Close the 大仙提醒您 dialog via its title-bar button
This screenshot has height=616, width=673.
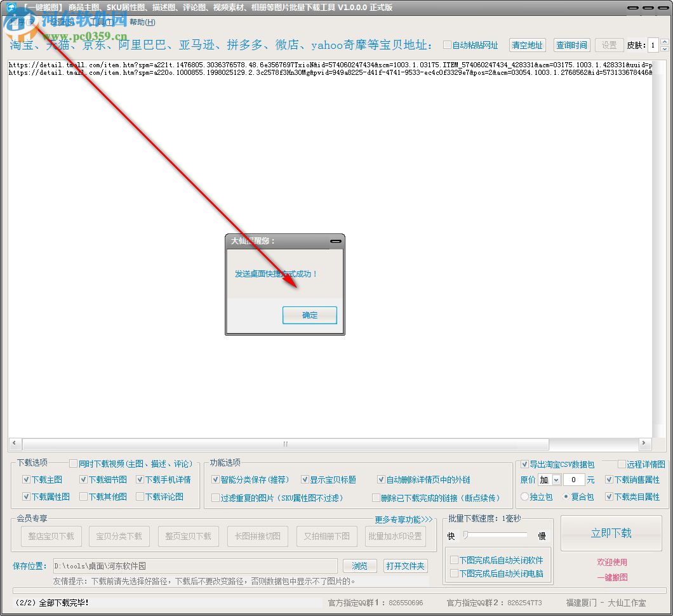336,242
